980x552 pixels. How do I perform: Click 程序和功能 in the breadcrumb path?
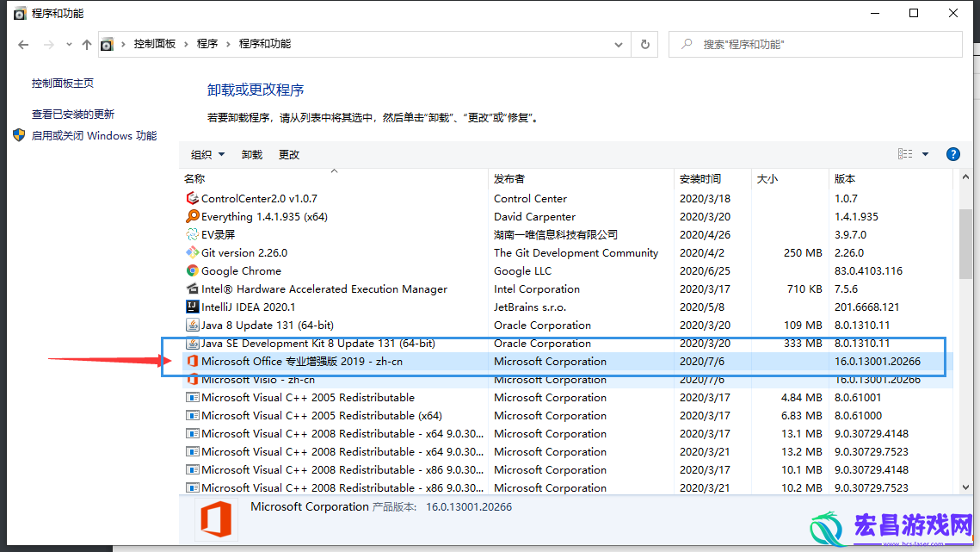point(265,44)
